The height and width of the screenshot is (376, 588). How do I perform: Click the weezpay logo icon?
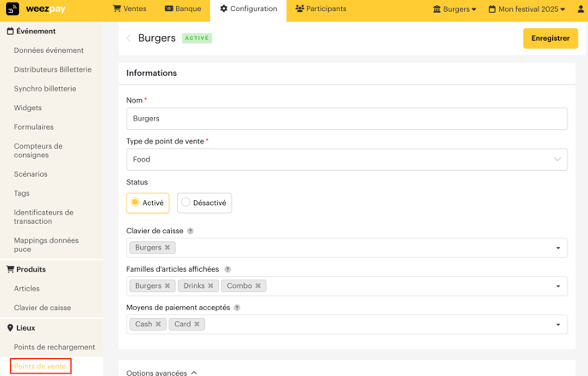tap(12, 9)
